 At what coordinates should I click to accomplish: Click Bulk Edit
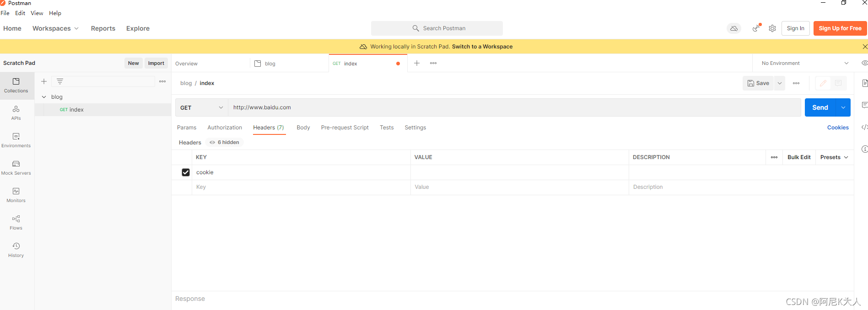[799, 157]
